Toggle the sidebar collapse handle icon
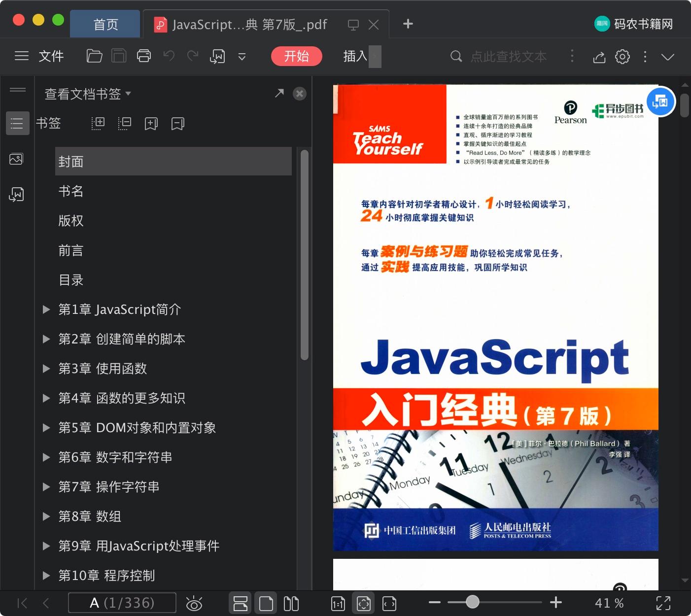 [17, 89]
